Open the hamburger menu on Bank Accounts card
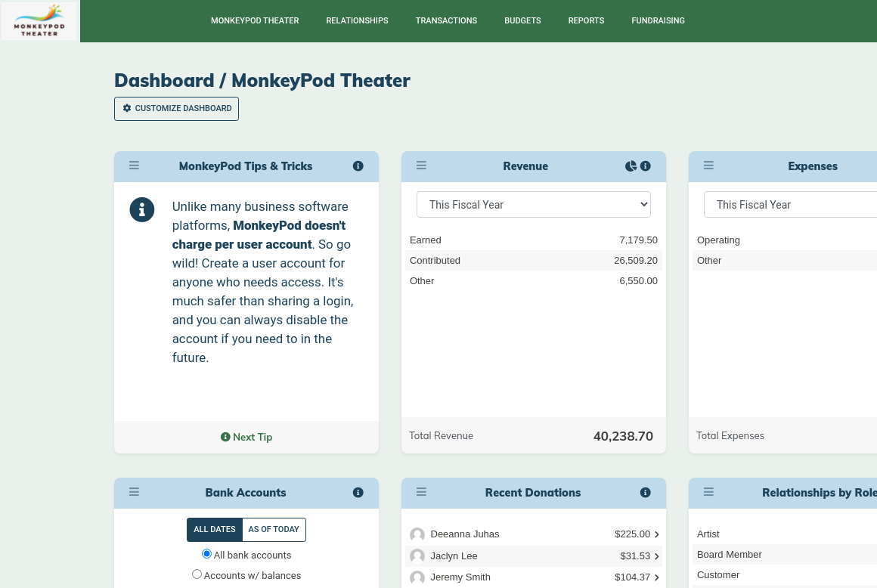This screenshot has width=877, height=588. click(x=135, y=492)
